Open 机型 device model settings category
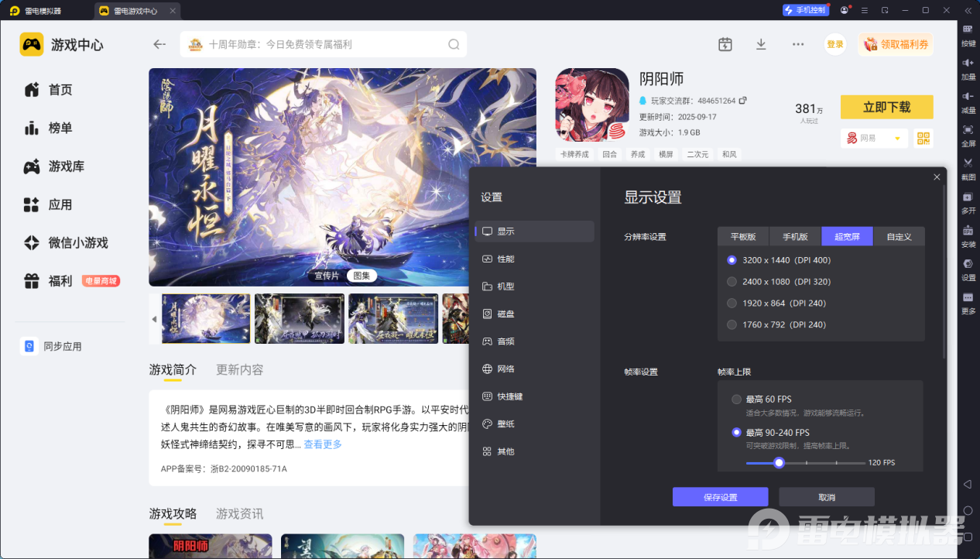Image resolution: width=980 pixels, height=559 pixels. (x=535, y=286)
